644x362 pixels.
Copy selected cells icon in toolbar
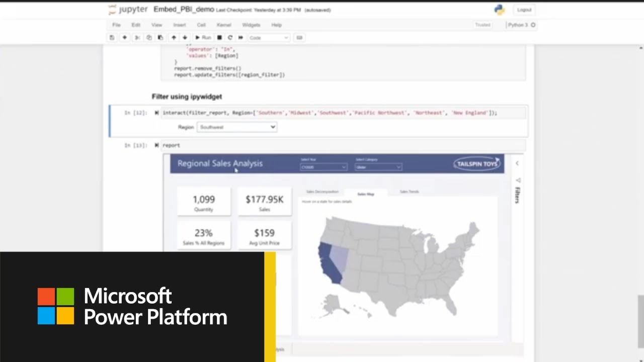coord(149,38)
